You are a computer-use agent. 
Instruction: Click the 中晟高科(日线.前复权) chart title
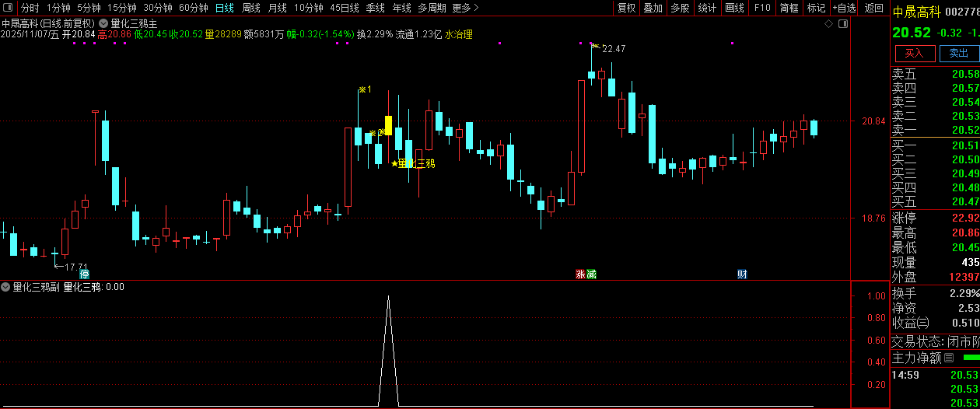[49, 23]
